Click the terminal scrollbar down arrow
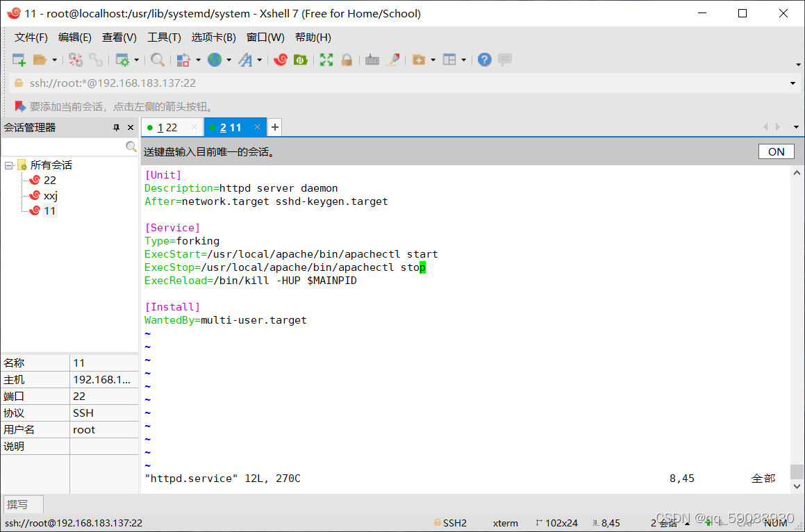 coord(797,485)
